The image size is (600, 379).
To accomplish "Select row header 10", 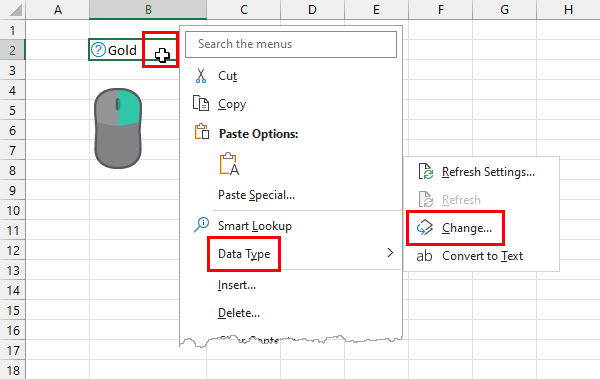I will click(x=13, y=210).
